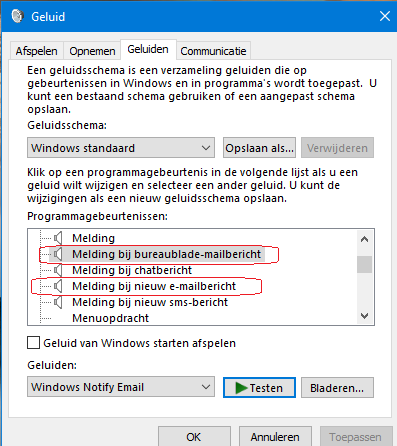Select the Menuopdracht event in list
The image size is (397, 446).
click(x=110, y=318)
